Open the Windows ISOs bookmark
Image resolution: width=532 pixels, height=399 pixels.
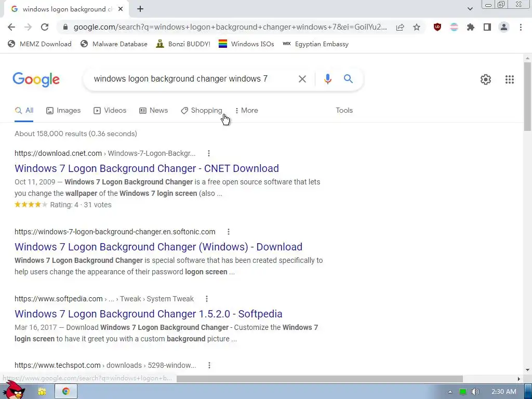(x=246, y=44)
